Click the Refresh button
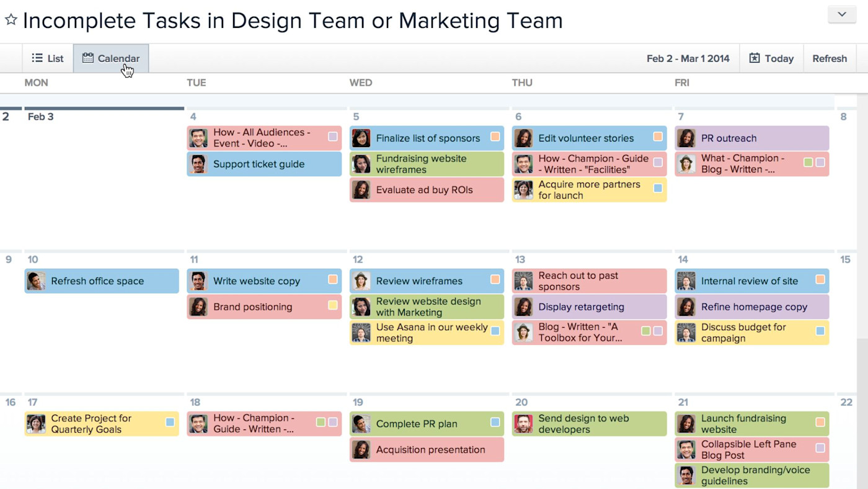868x489 pixels. [x=830, y=58]
